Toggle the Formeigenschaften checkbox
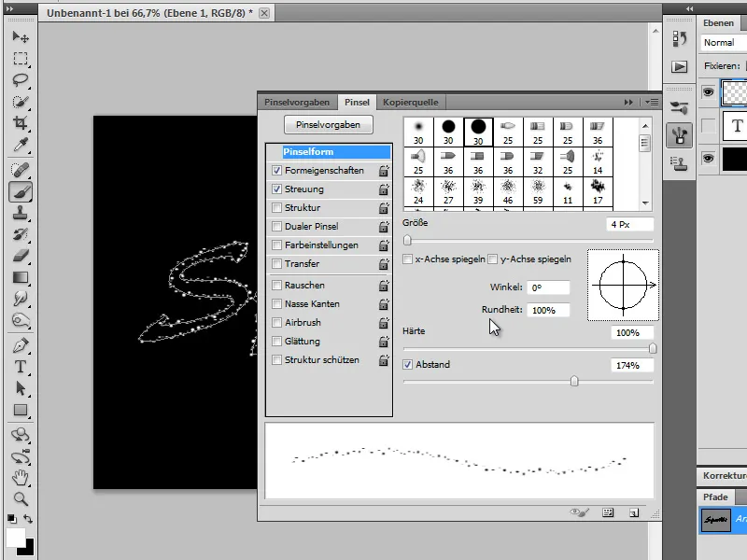The width and height of the screenshot is (747, 560). pyautogui.click(x=276, y=171)
